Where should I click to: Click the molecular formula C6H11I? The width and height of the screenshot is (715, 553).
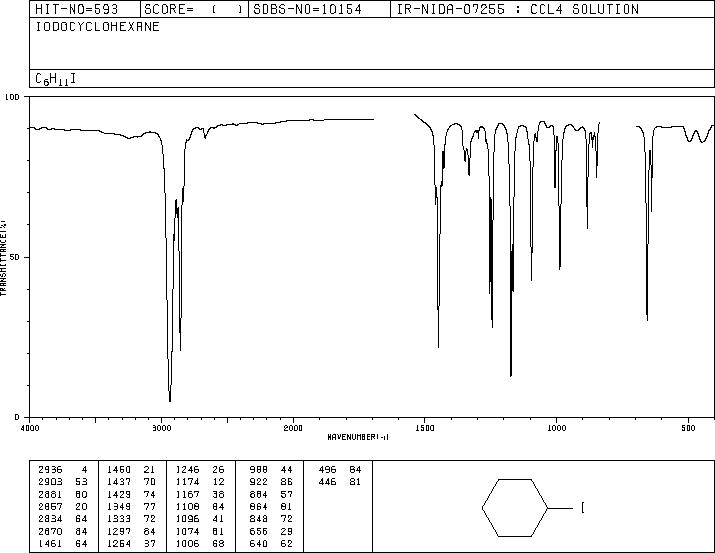(56, 79)
